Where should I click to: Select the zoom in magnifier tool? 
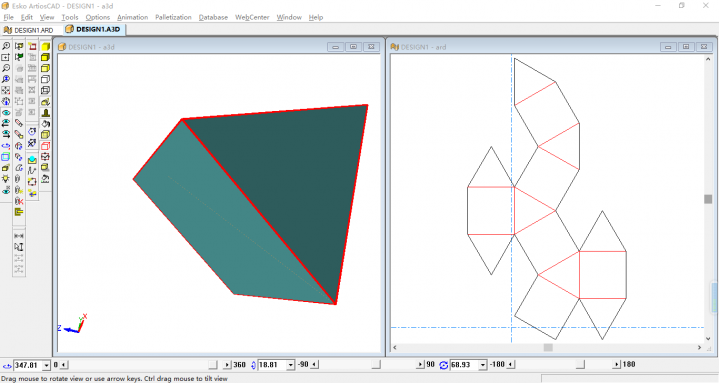(6, 46)
